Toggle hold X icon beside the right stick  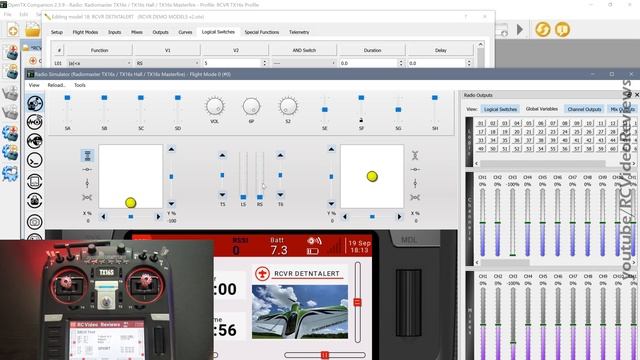click(x=415, y=169)
